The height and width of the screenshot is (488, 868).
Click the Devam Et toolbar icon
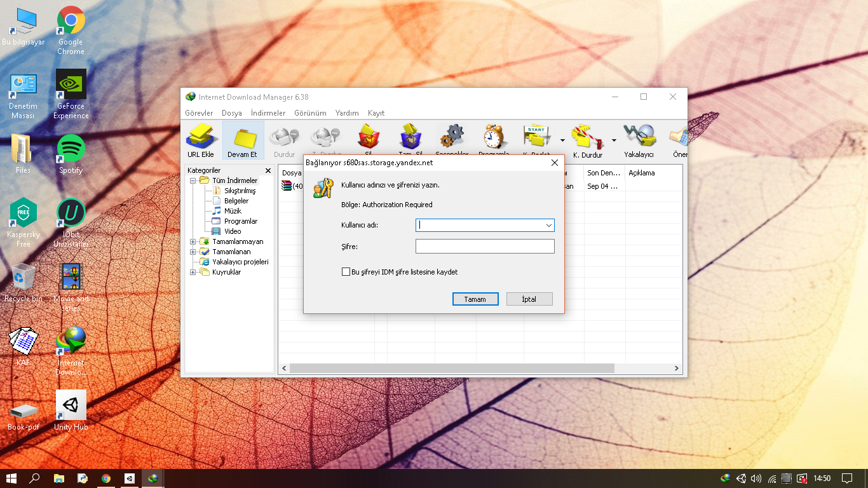point(243,140)
